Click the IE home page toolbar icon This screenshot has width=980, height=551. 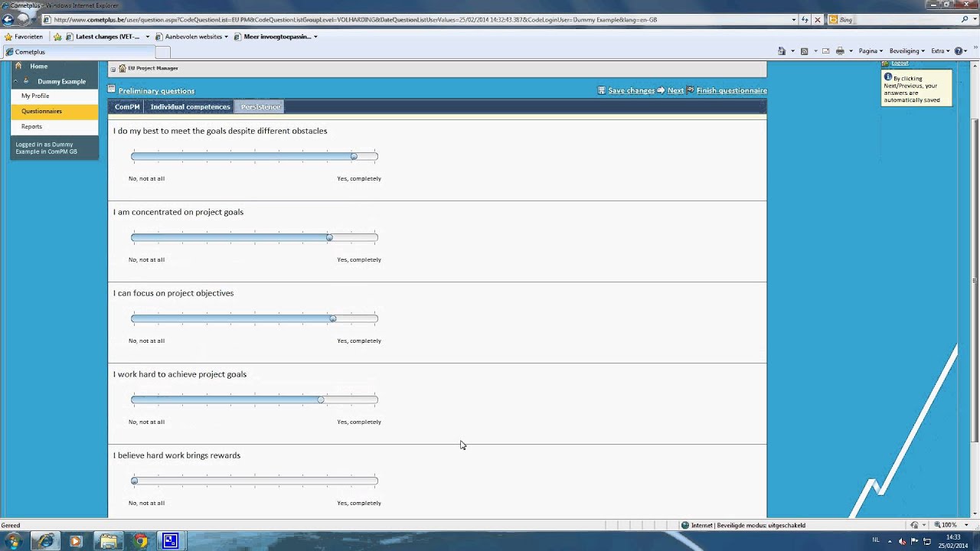click(782, 51)
